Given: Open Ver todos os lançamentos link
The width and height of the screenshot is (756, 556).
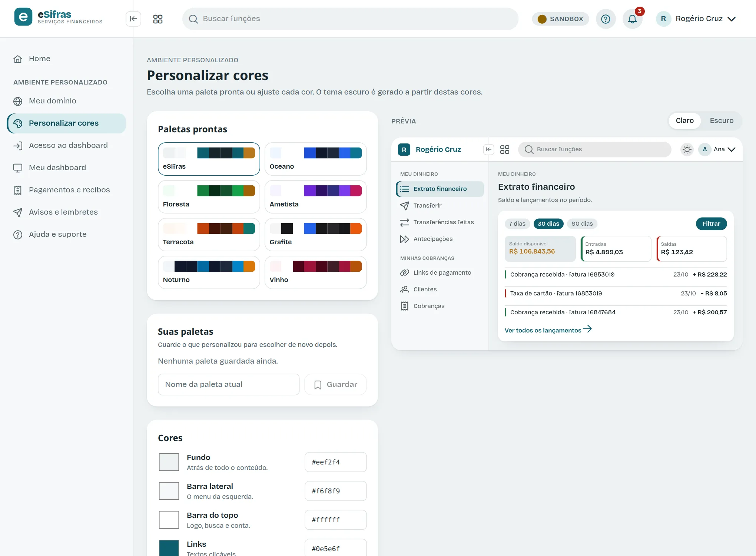Looking at the screenshot, I should pos(548,330).
